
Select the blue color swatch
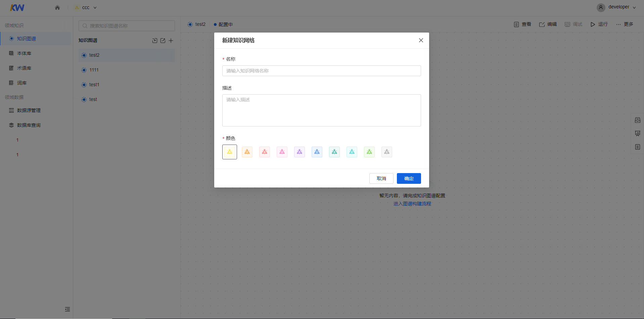click(317, 152)
